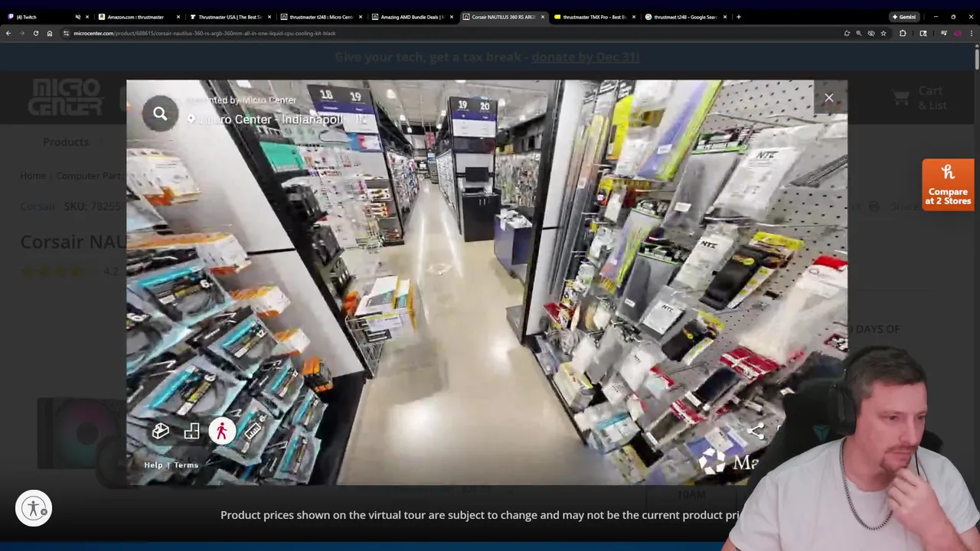
Task: Select the walking inside-view mode button
Action: [222, 432]
